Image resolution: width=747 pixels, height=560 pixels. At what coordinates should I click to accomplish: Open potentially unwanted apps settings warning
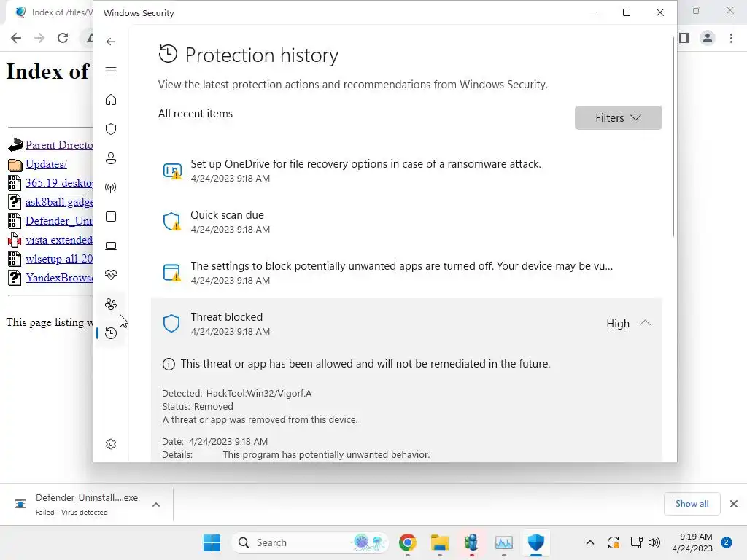point(406,273)
